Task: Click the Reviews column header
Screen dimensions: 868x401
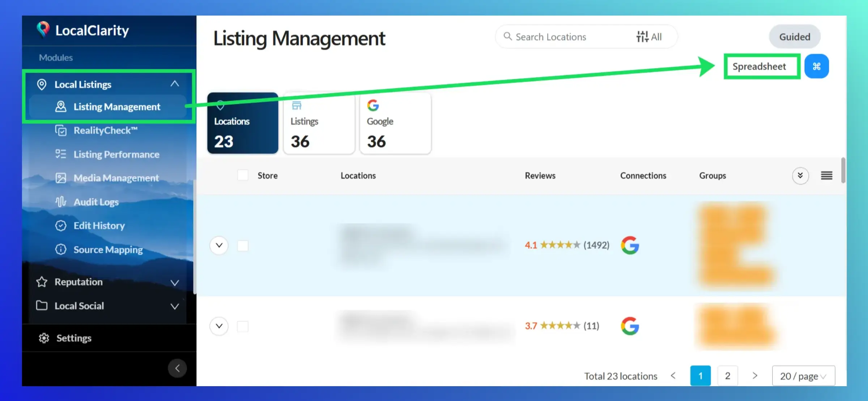Action: tap(540, 176)
